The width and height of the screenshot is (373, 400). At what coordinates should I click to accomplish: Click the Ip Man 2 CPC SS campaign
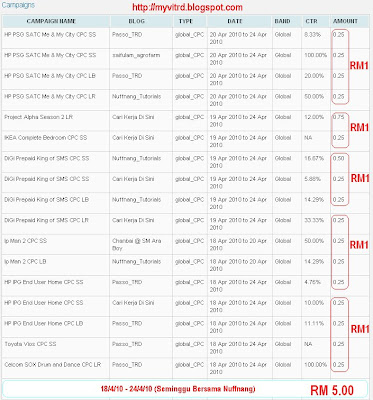pos(25,241)
